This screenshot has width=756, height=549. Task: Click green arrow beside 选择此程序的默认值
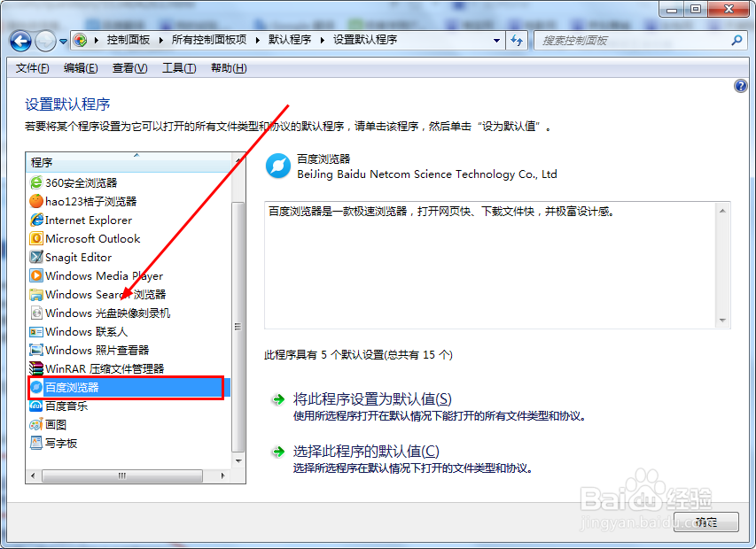(278, 452)
